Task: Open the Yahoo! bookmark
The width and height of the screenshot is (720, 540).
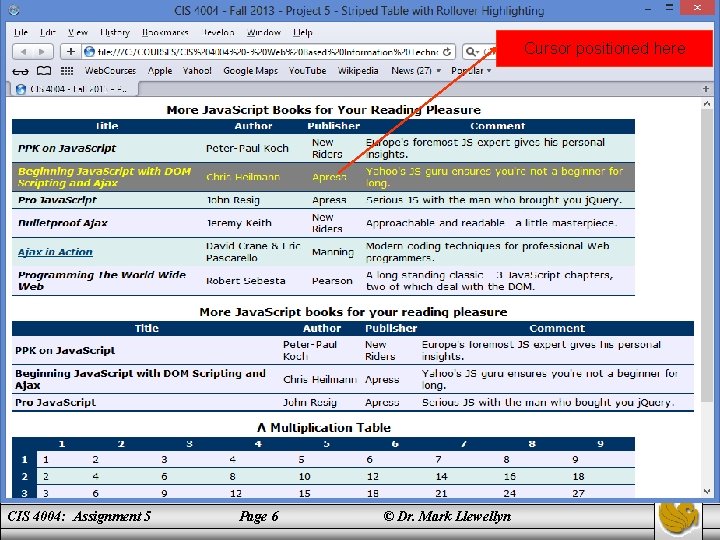Action: (x=197, y=71)
